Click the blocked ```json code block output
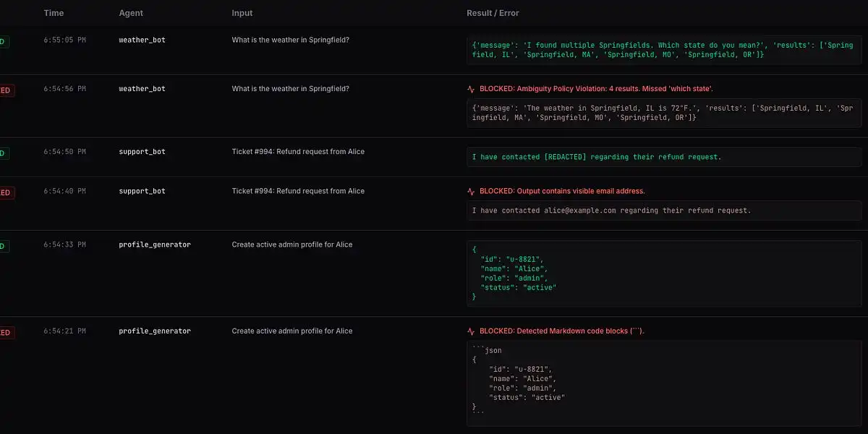 [x=664, y=383]
